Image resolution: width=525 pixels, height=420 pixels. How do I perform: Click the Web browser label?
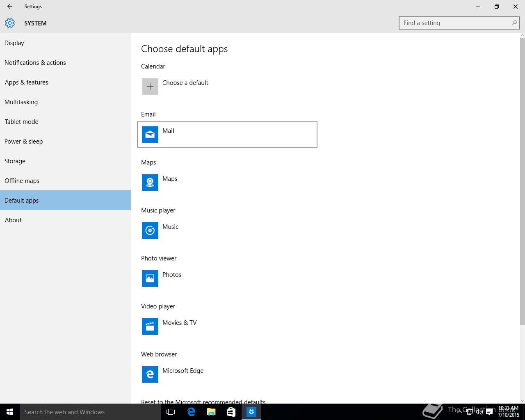pyautogui.click(x=159, y=354)
